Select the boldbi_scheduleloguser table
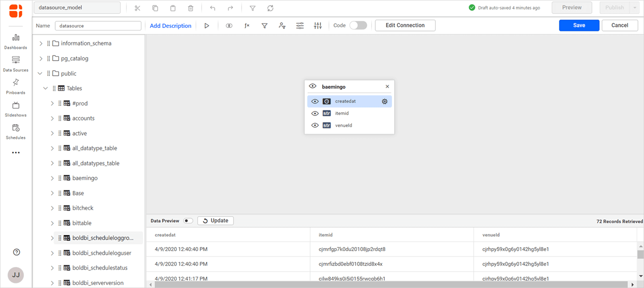This screenshot has width=644, height=288. [102, 253]
